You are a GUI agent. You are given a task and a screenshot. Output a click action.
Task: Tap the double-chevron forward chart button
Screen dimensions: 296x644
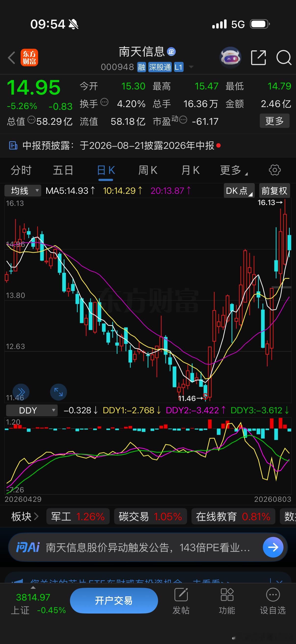point(21,392)
